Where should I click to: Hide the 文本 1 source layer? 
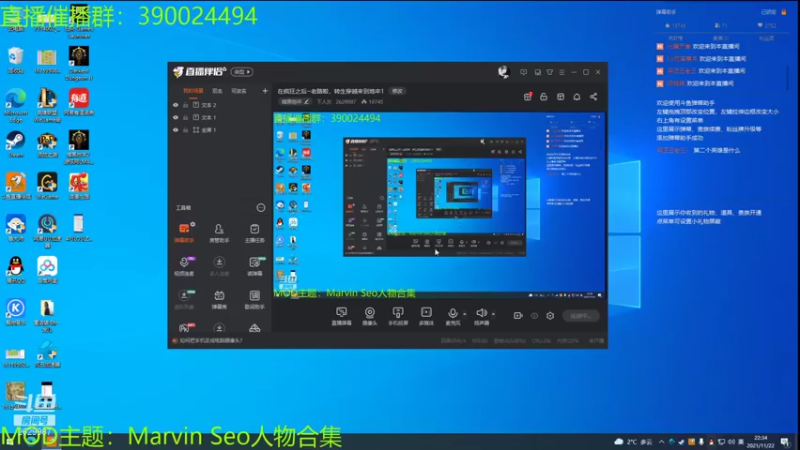tap(176, 117)
